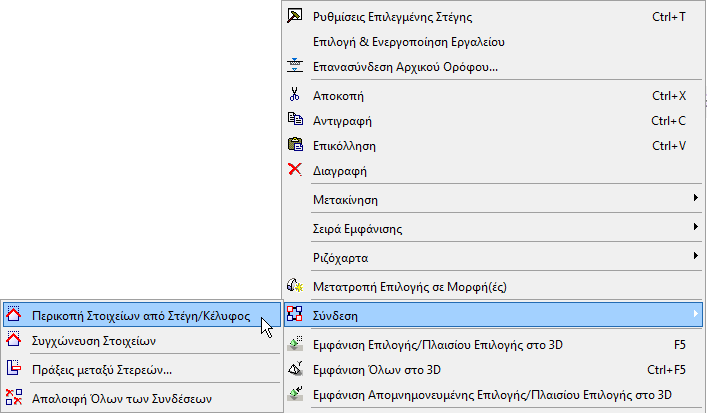Open the Ριζόχαρτα submenu arrow
This screenshot has width=707, height=413.
(x=695, y=257)
